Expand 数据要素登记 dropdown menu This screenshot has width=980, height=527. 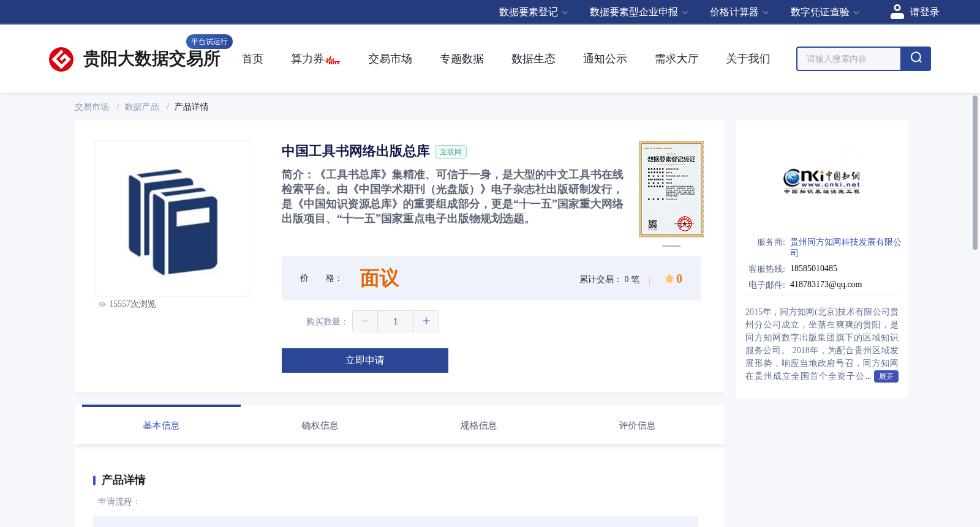click(533, 12)
